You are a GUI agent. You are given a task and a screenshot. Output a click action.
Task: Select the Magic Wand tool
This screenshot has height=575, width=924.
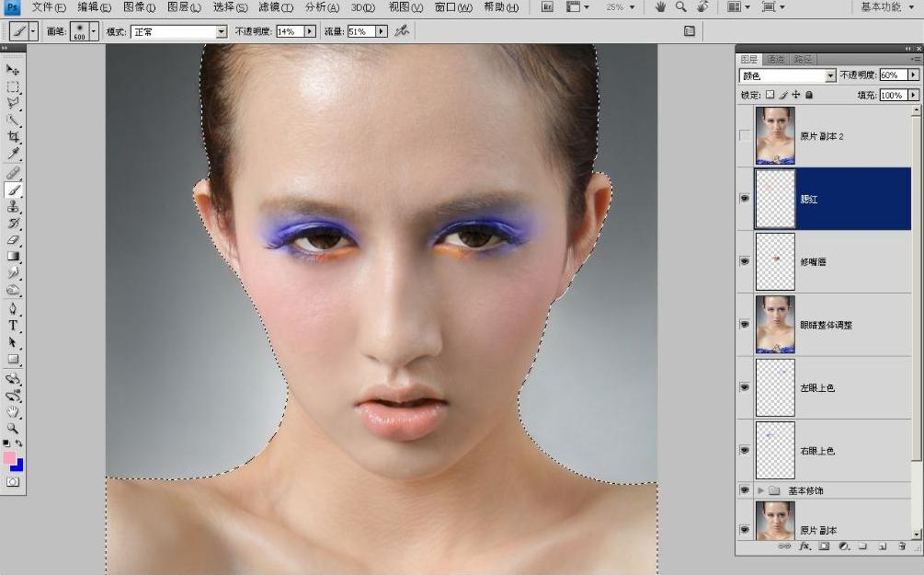[x=12, y=121]
